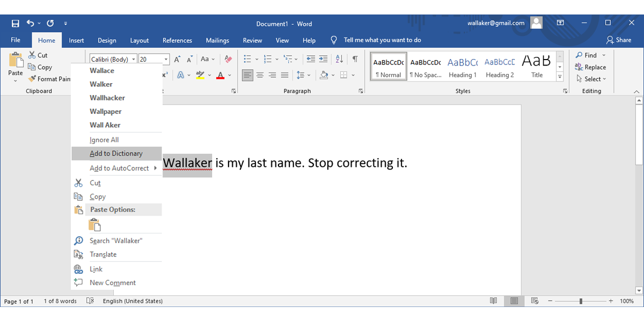The image size is (644, 322).
Task: Click the Share button
Action: pos(619,40)
